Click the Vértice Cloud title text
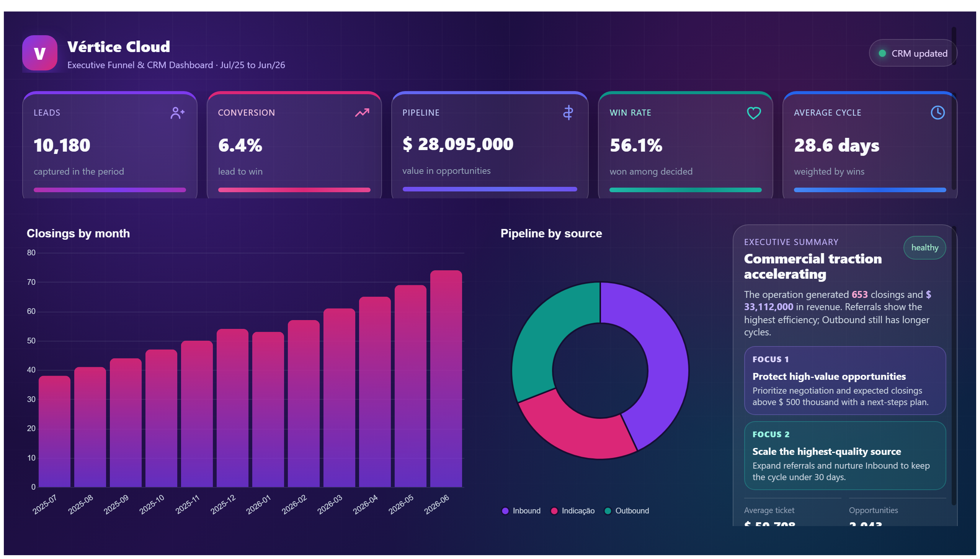 (119, 47)
